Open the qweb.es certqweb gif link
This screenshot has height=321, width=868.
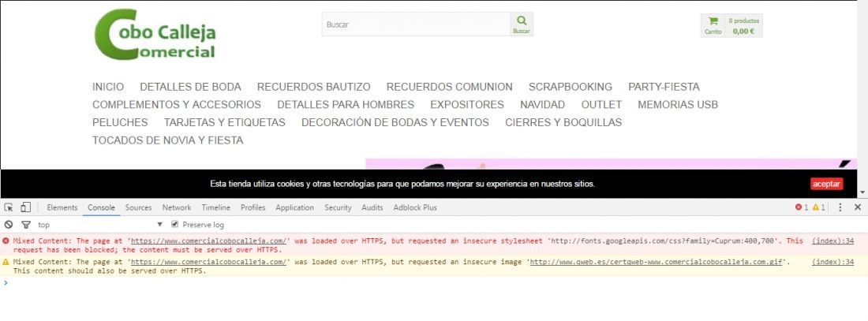656,262
